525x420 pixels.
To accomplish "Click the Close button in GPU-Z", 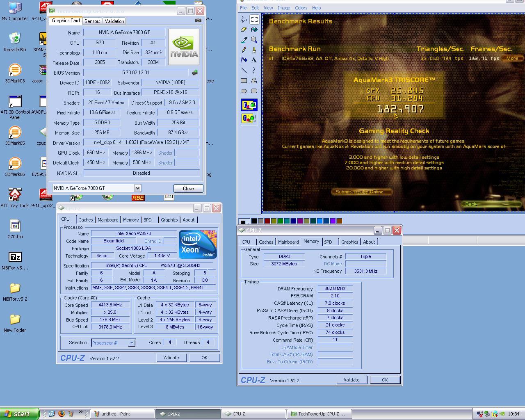I will [188, 188].
